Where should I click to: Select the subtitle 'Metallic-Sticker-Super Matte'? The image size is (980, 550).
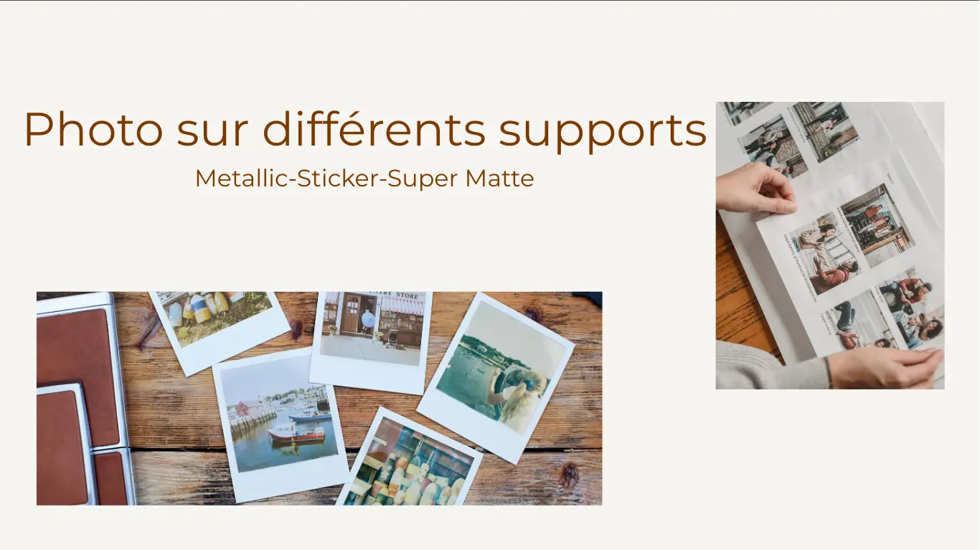coord(364,178)
